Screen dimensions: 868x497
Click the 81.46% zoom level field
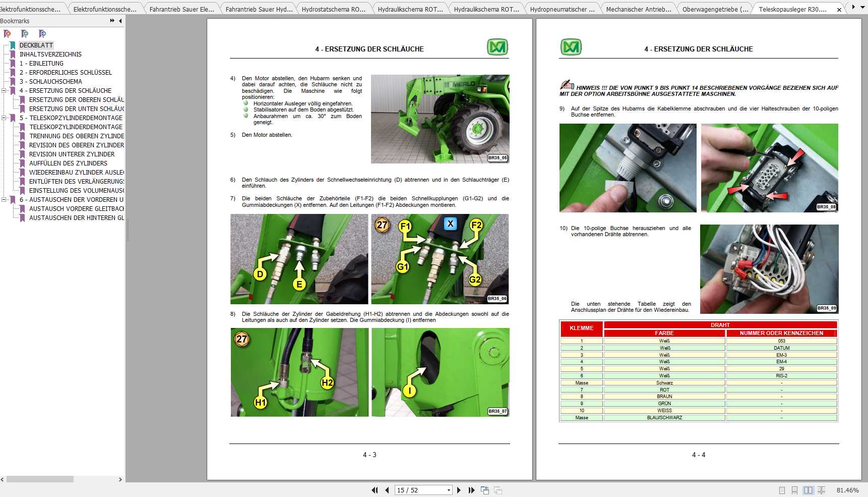(x=847, y=490)
